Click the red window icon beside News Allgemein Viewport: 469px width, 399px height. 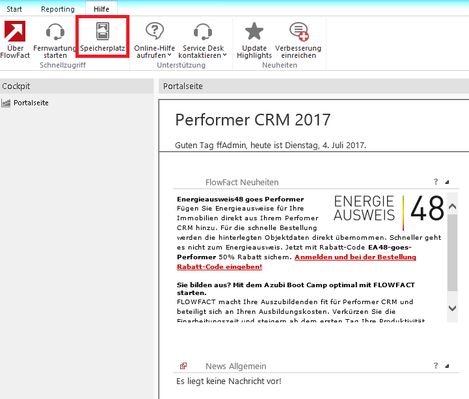pos(183,366)
